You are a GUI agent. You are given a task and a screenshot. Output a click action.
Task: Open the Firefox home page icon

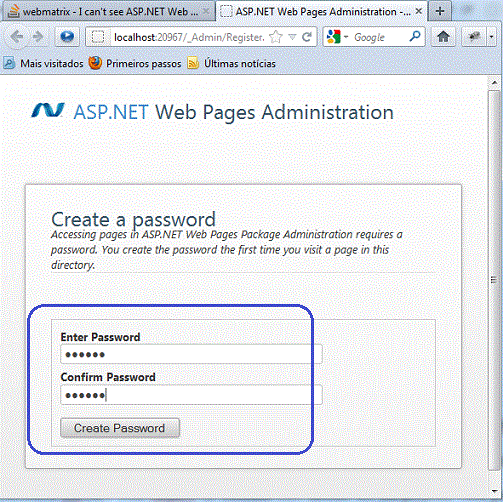pos(443,37)
